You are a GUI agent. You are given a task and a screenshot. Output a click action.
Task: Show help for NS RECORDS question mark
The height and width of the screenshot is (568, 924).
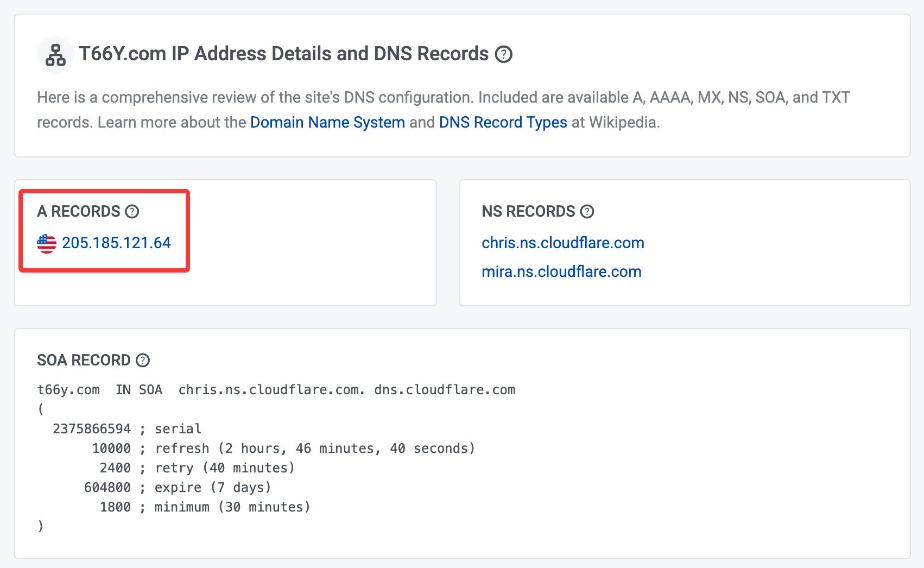[x=587, y=211]
